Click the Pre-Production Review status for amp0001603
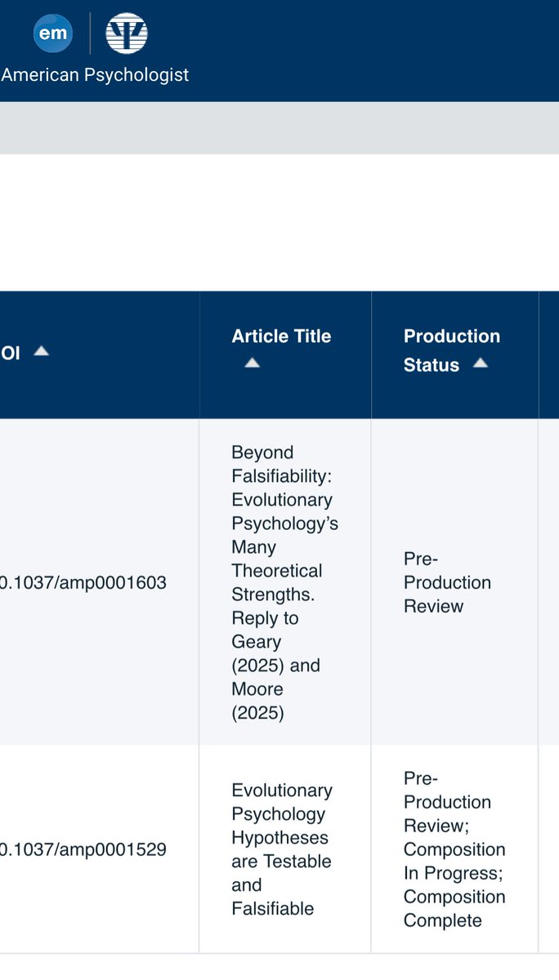Viewport: 559px width, 980px height. click(447, 582)
